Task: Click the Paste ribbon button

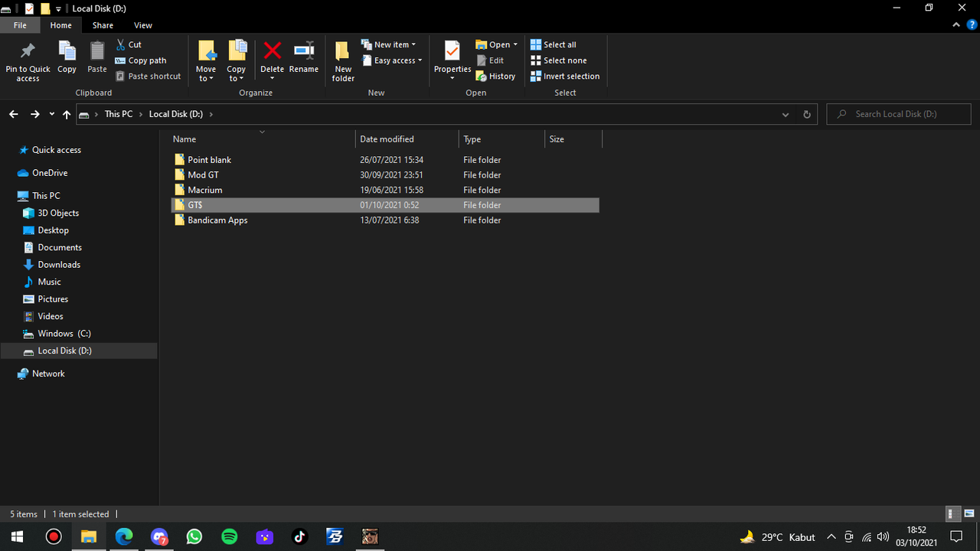Action: coord(97,58)
